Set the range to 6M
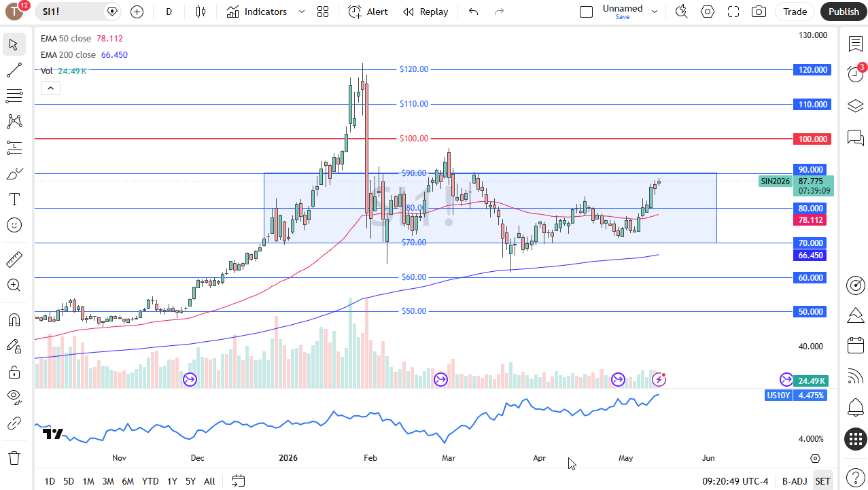This screenshot has height=490, width=868. (128, 481)
